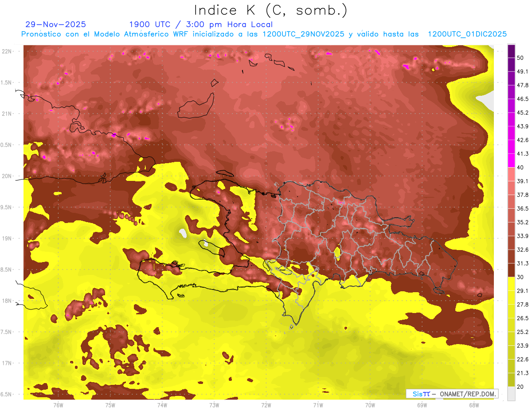Screen dimensions: 532x411
Task: Click the colorbar value 31.3
Action: pyautogui.click(x=523, y=263)
